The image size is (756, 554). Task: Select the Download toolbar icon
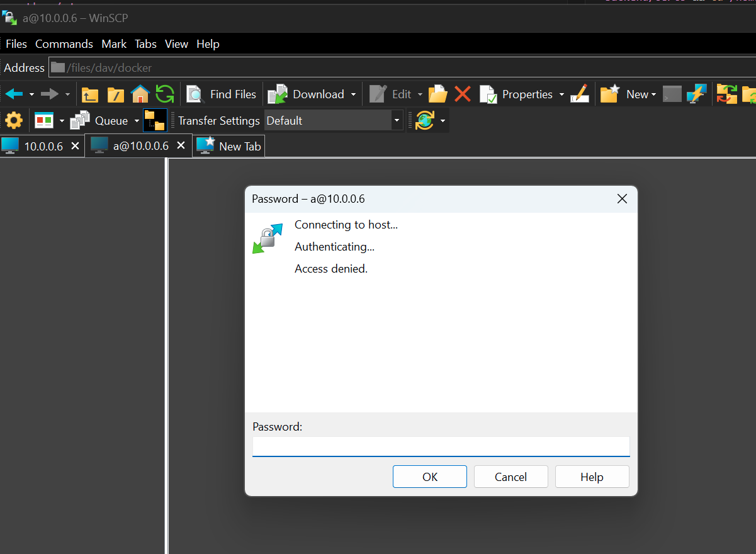[x=278, y=94]
